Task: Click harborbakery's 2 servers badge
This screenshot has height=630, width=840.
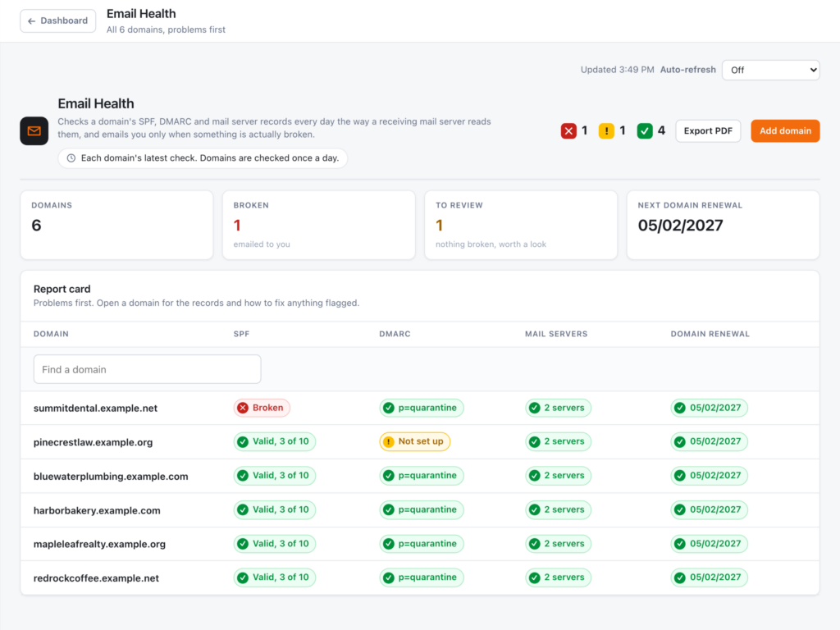Action: 558,509
